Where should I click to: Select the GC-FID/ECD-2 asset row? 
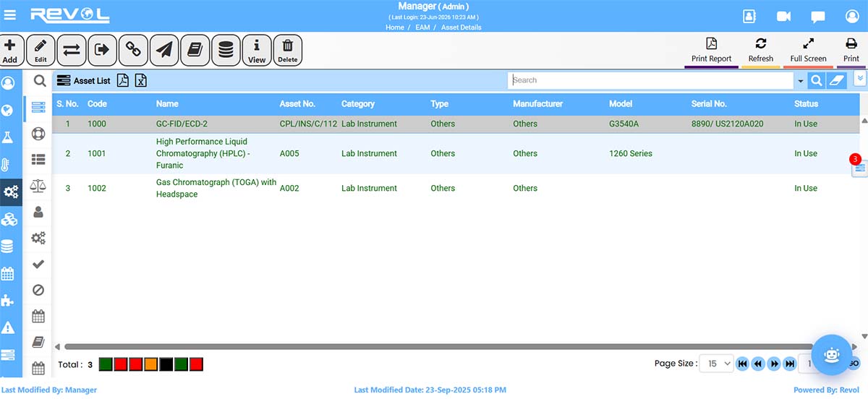click(x=456, y=124)
